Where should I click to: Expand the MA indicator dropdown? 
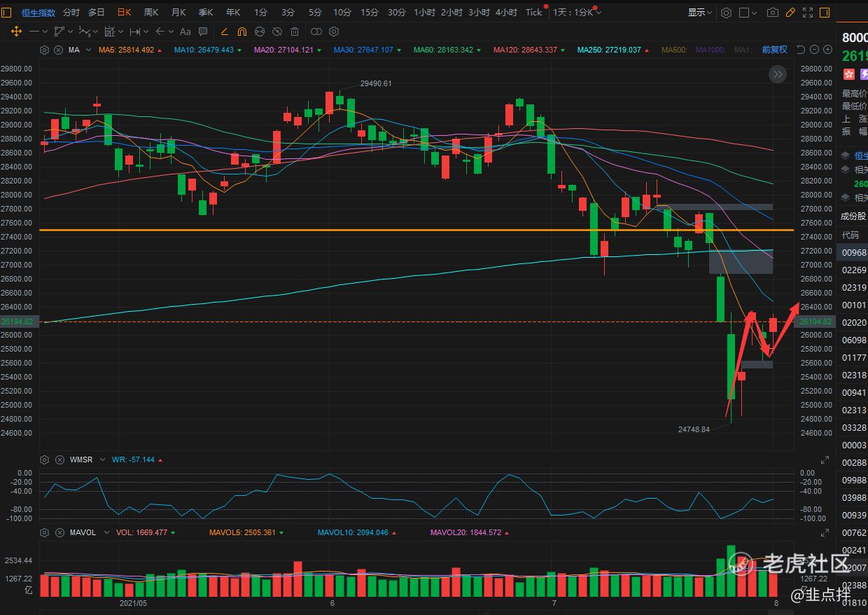[88, 50]
